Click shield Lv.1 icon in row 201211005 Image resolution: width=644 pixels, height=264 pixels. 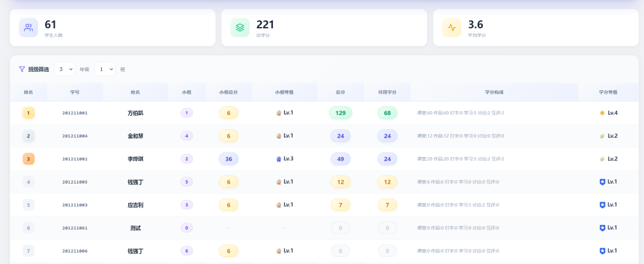602,182
